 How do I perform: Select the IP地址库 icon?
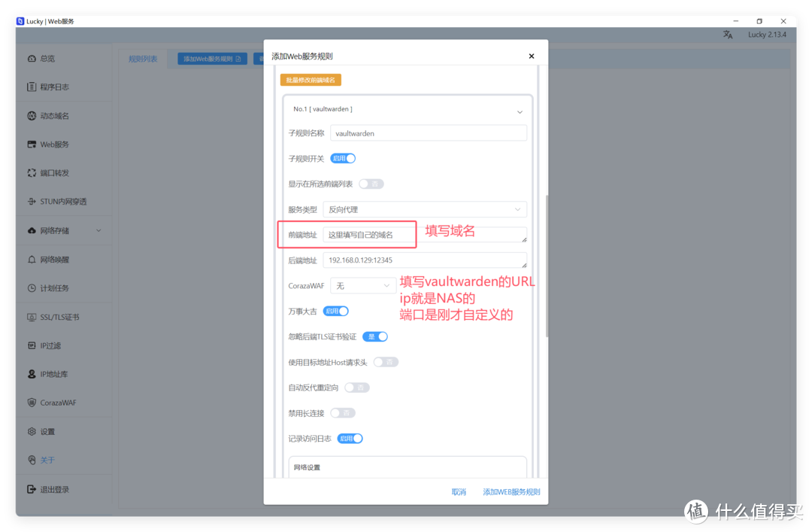point(32,374)
